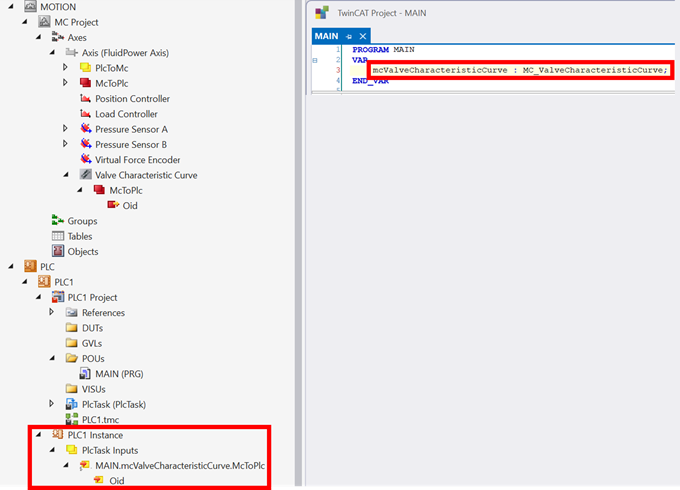Click the 'PROGRAM MAIN' code line
This screenshot has height=490, width=680.
pos(383,49)
